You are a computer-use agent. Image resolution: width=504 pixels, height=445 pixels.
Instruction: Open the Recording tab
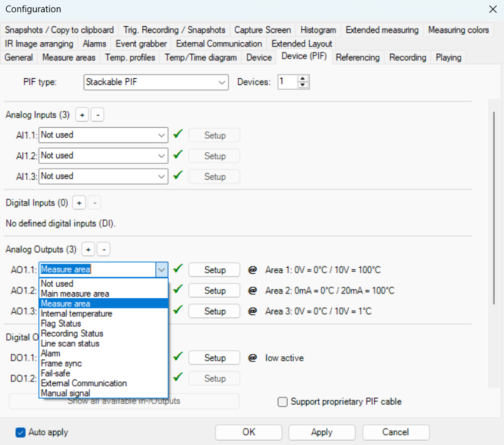point(407,57)
